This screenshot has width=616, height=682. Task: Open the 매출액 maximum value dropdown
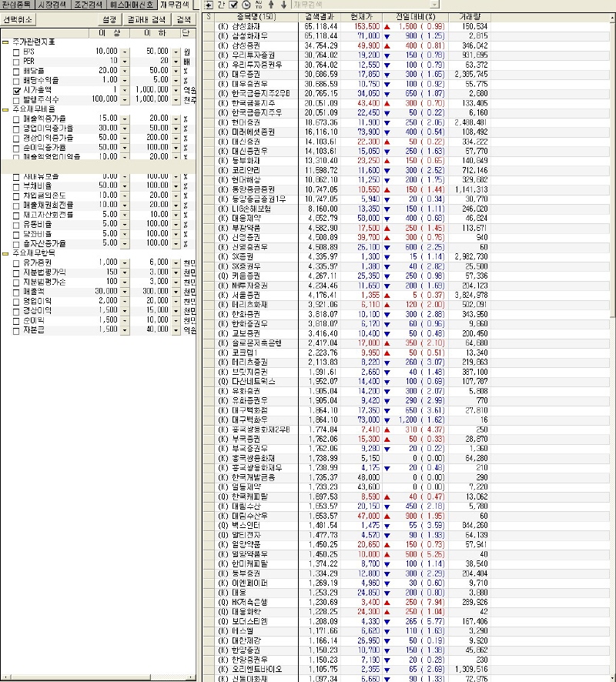pos(175,292)
